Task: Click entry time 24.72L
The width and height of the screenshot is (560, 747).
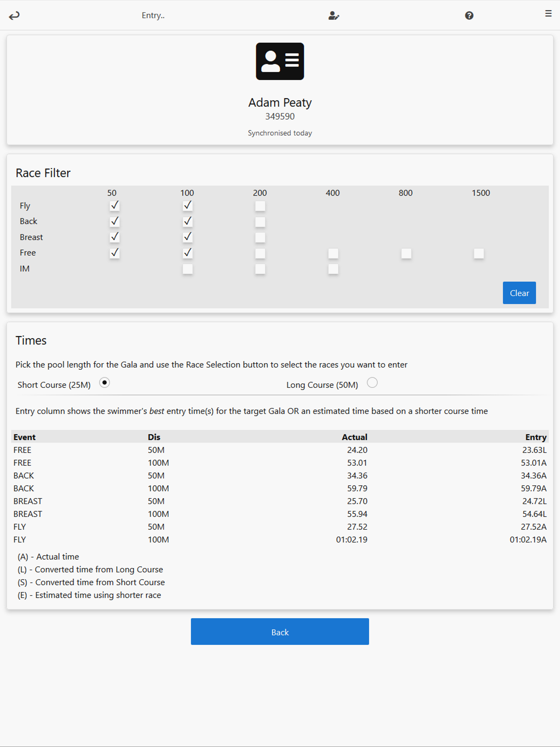Action: click(x=534, y=501)
